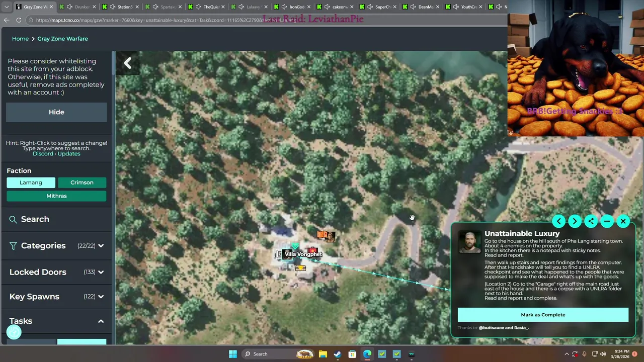Click the microphone tray icon
Screen dimensions: 644x362
(585, 354)
